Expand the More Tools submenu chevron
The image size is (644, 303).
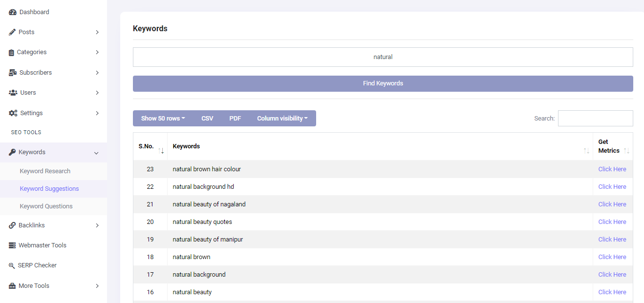click(x=97, y=286)
